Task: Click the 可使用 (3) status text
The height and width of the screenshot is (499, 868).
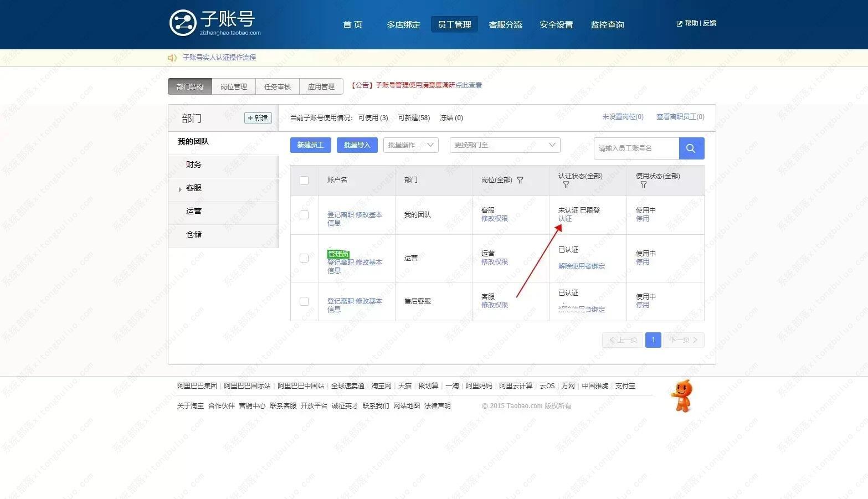Action: click(373, 118)
